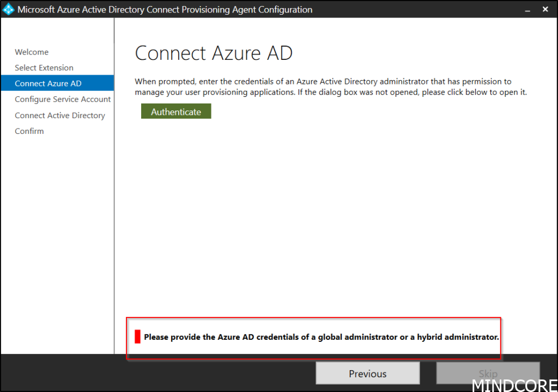Image resolution: width=558 pixels, height=392 pixels.
Task: Go back with the Previous button
Action: 368,373
